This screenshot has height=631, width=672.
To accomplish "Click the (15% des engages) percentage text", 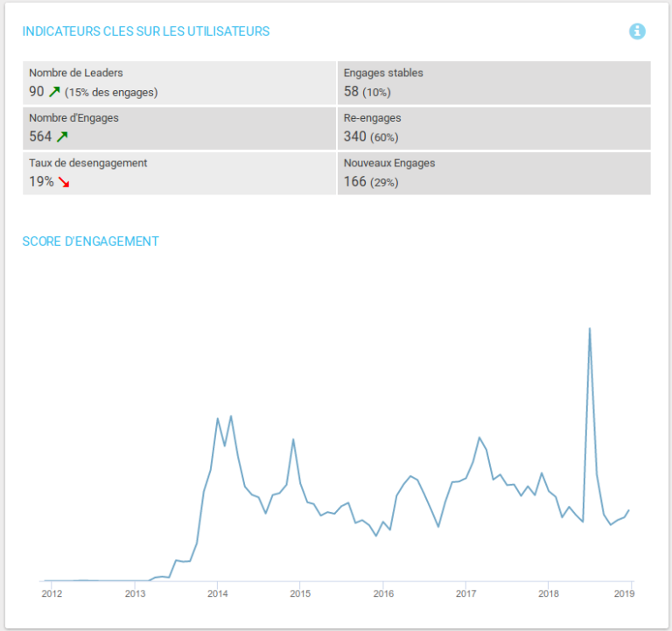I will (x=111, y=92).
